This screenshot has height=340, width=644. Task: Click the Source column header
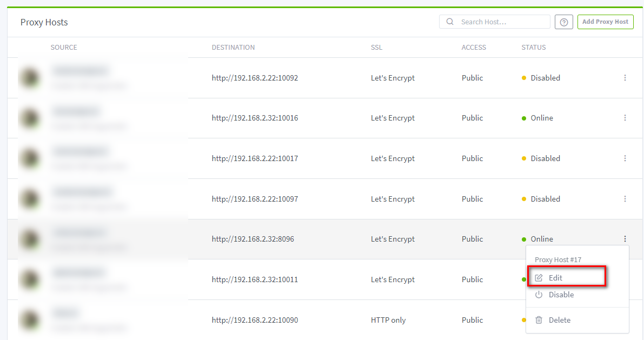click(64, 48)
